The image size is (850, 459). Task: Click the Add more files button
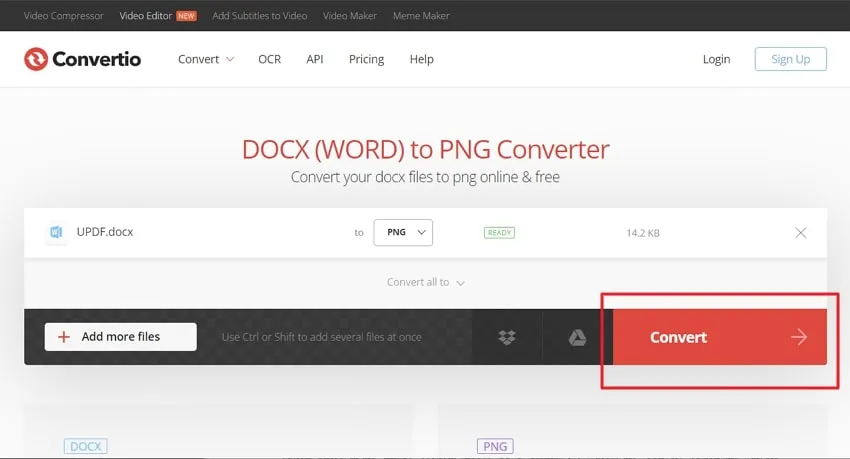click(x=121, y=337)
